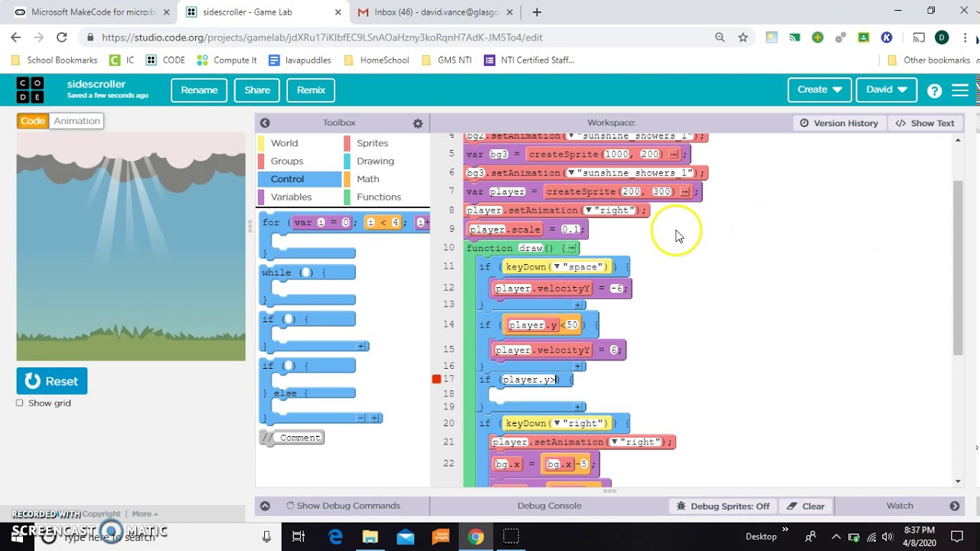Open the hamburger menu in header

coord(960,90)
